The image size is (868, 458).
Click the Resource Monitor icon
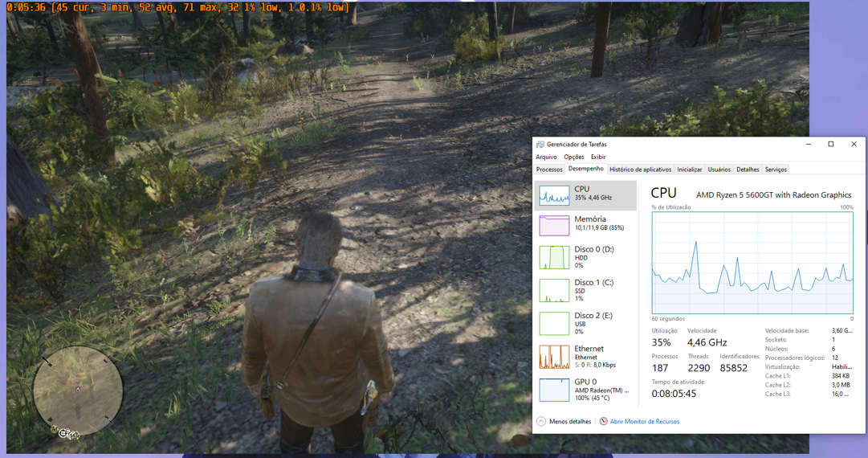point(603,422)
